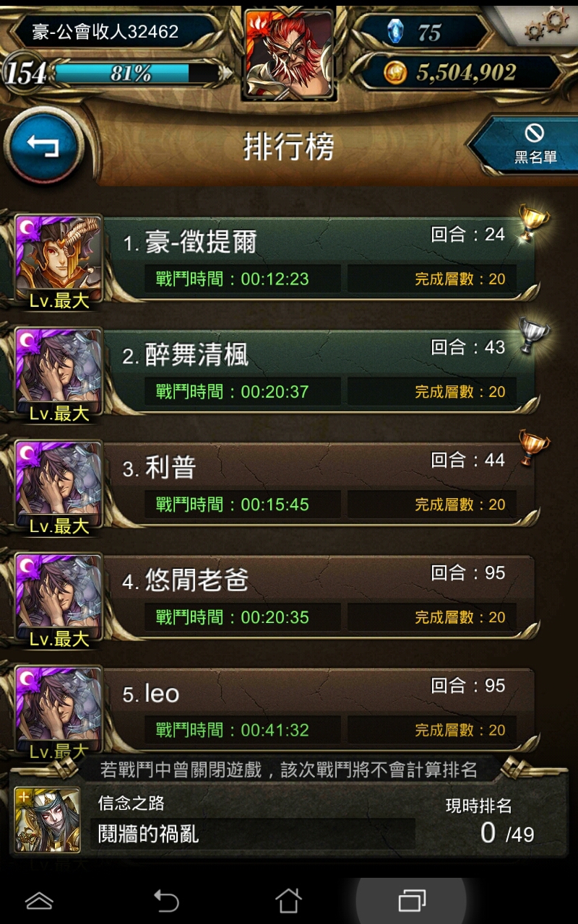578x924 pixels.
Task: Select leo's ranking entry
Action: click(x=275, y=710)
